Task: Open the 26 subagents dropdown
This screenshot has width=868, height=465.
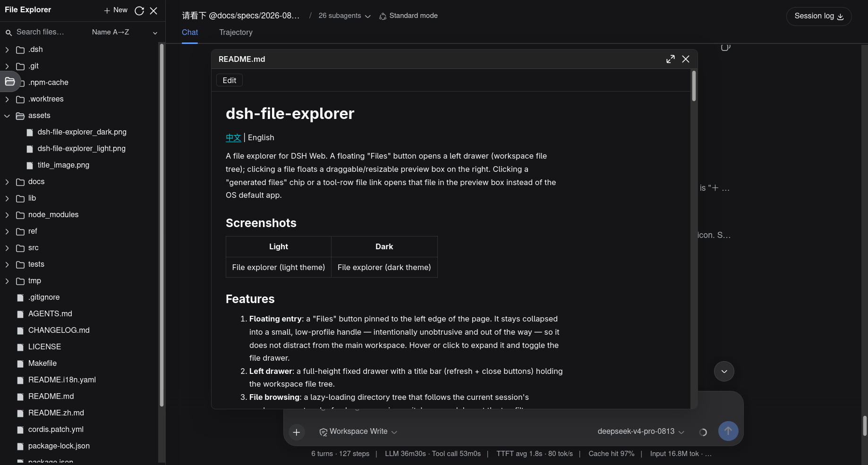Action: (x=344, y=16)
